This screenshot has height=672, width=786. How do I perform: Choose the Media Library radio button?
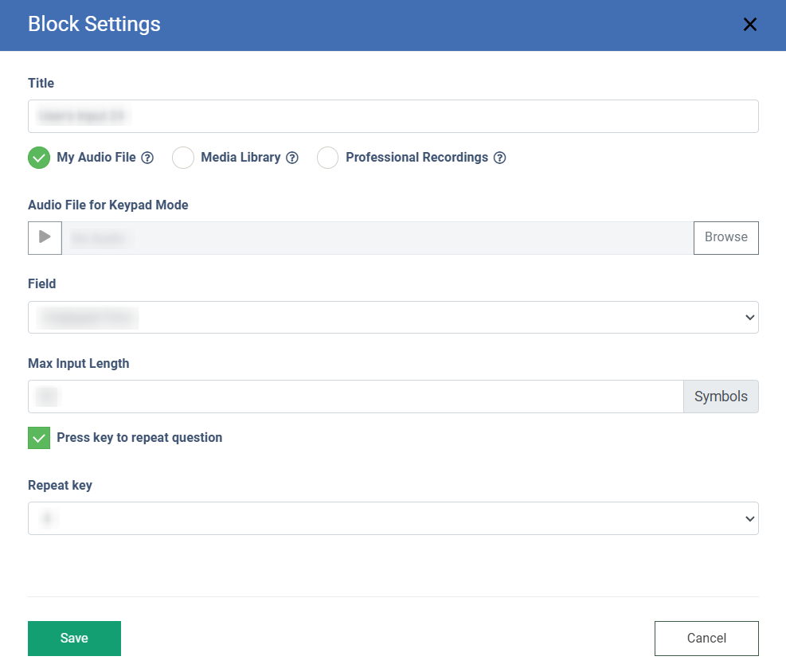point(183,158)
